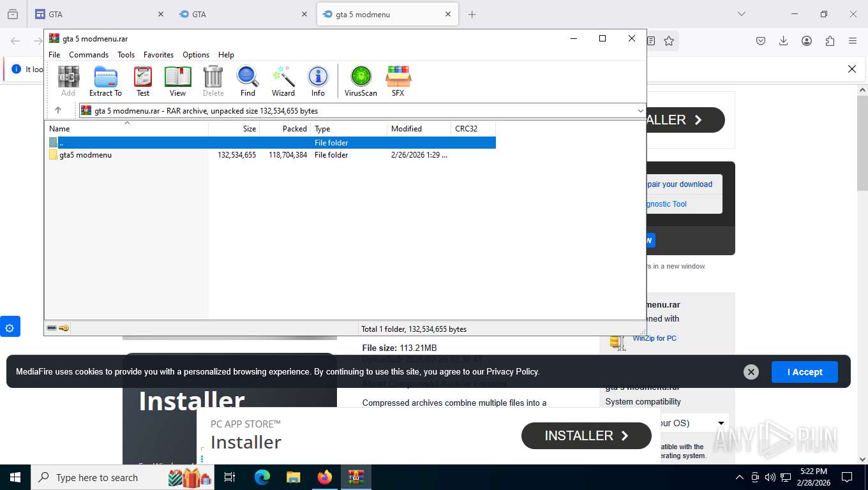Click the Find magnifier icon in WinRAR
The height and width of the screenshot is (490, 868).
pyautogui.click(x=248, y=81)
